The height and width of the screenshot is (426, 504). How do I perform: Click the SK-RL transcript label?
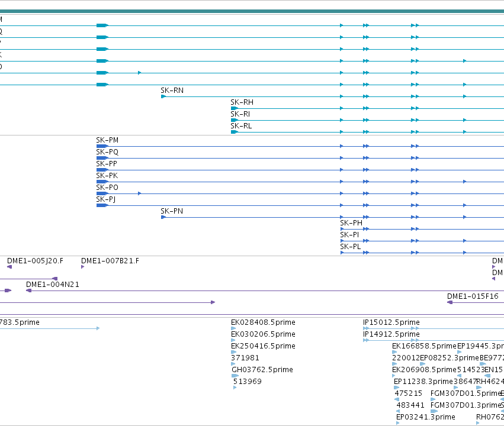tap(241, 126)
